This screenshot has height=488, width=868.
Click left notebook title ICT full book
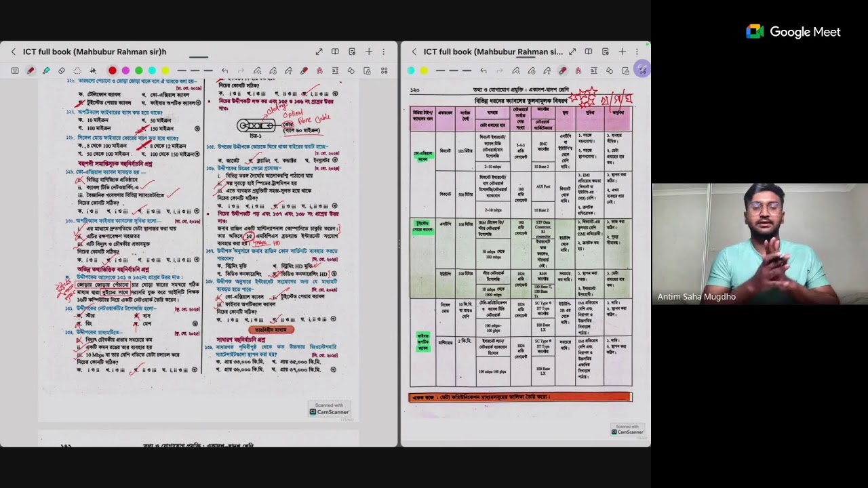point(95,52)
